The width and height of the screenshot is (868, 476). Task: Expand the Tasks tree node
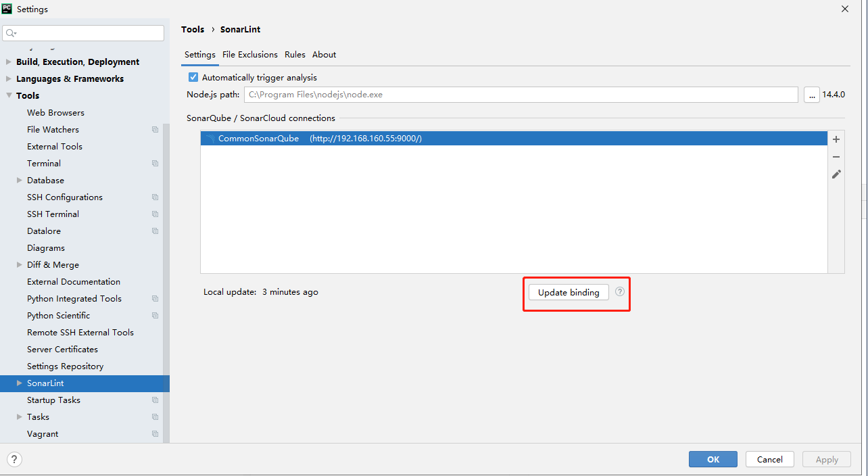[20, 417]
